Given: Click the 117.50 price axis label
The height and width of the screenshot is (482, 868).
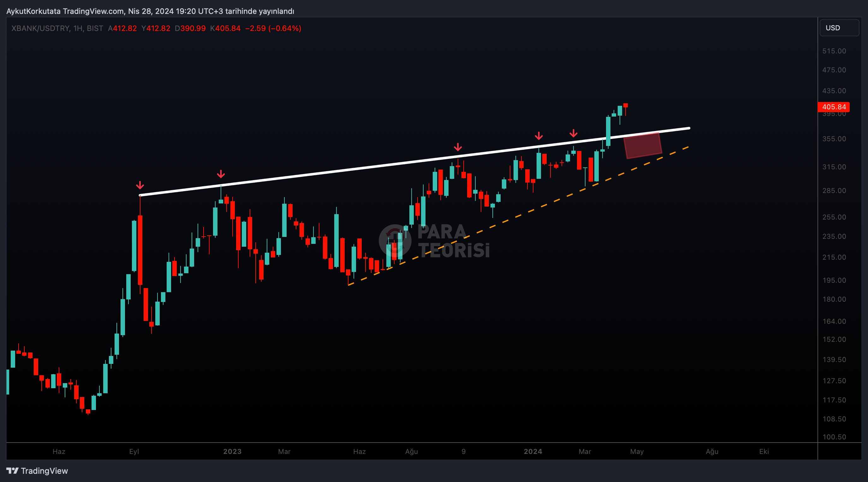Looking at the screenshot, I should pos(834,400).
